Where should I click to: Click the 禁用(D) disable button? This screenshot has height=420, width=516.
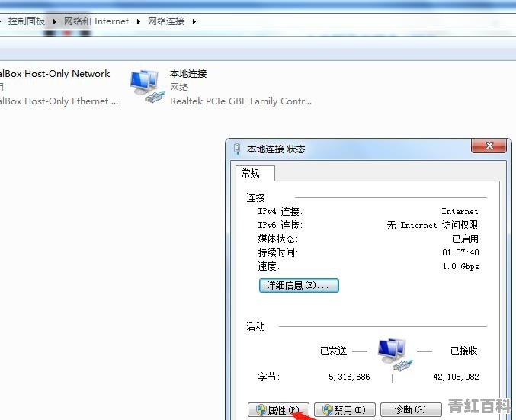coord(345,410)
